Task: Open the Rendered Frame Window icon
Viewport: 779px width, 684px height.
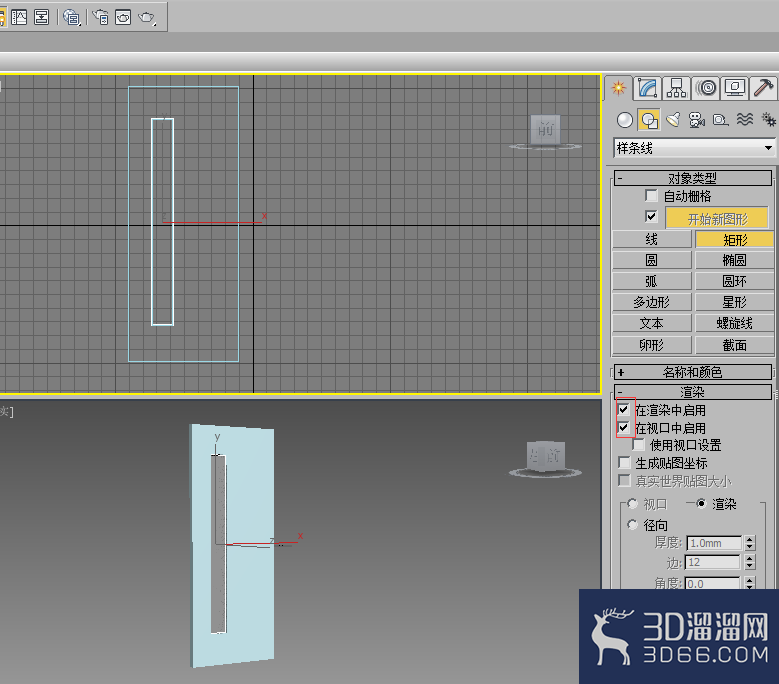Action: pos(123,18)
